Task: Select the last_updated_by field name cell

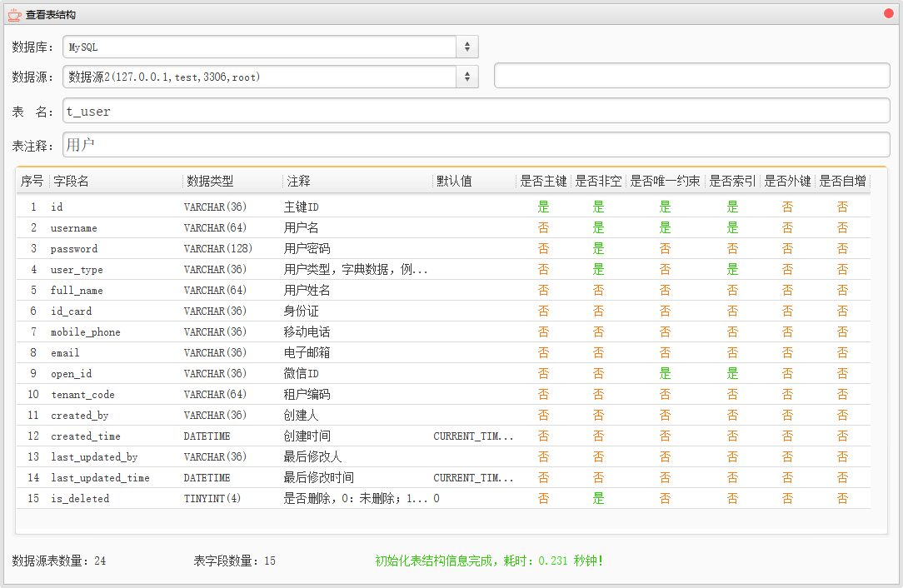Action: pos(94,456)
